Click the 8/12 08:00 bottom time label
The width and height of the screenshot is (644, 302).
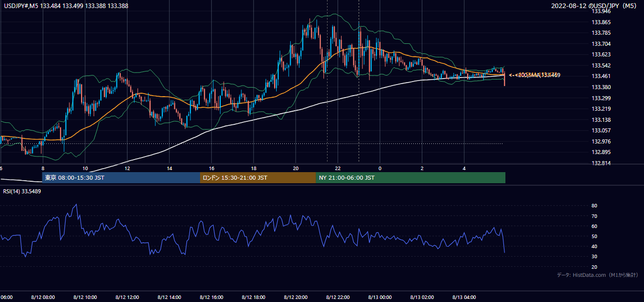43,297
